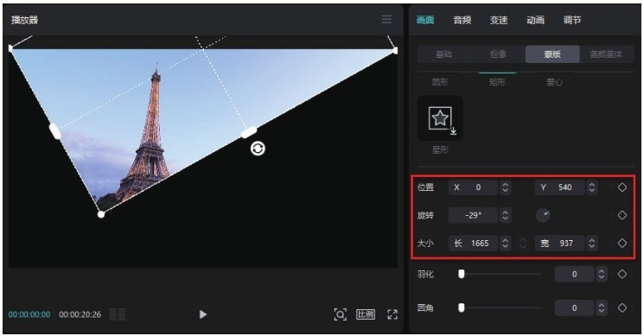Open the player panel hamburger menu
Image resolution: width=644 pixels, height=336 pixels.
coord(386,19)
